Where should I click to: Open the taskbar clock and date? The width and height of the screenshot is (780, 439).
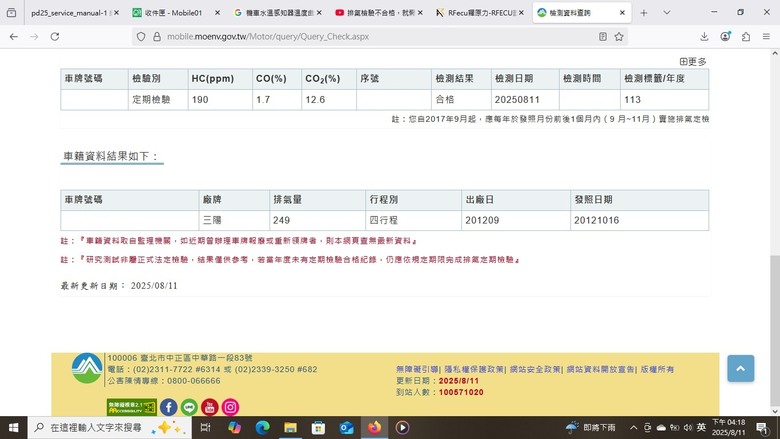coord(728,428)
